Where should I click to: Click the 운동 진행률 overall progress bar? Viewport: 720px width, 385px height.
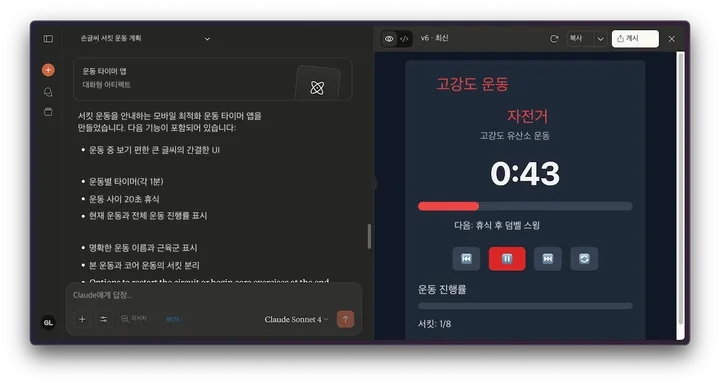[x=525, y=306]
